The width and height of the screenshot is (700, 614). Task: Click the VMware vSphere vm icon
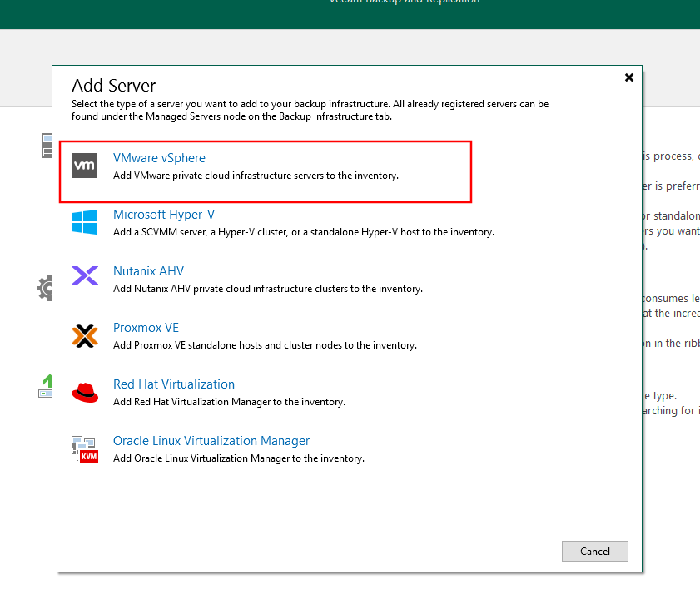pyautogui.click(x=84, y=166)
